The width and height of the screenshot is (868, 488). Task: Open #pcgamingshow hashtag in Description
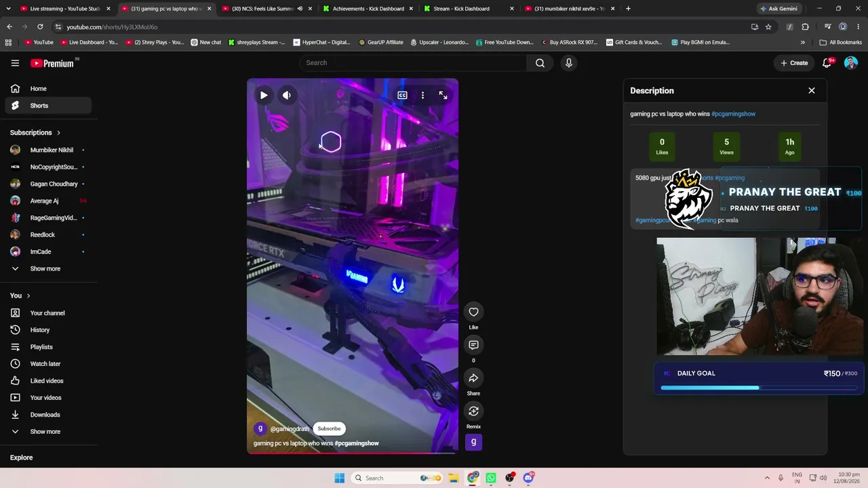click(x=733, y=114)
